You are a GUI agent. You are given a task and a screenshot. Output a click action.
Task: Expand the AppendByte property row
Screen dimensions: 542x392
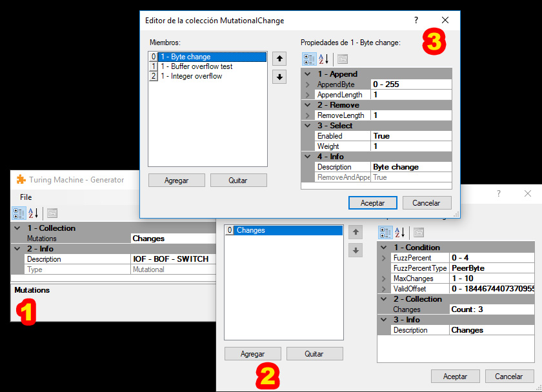[x=308, y=84]
